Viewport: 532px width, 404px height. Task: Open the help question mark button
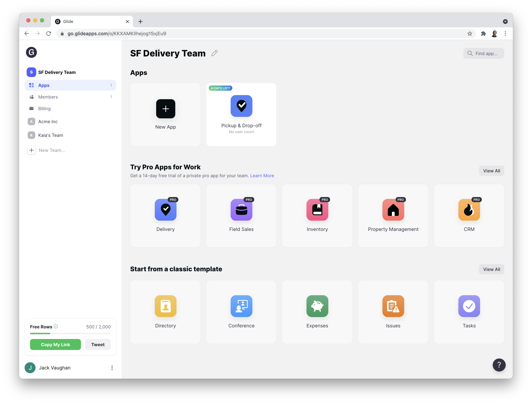coord(499,365)
